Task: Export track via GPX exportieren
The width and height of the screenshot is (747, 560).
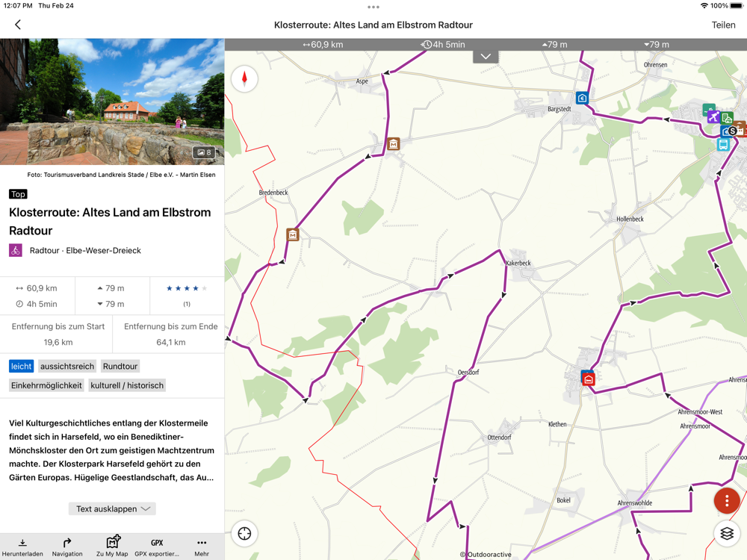Action: tap(157, 547)
